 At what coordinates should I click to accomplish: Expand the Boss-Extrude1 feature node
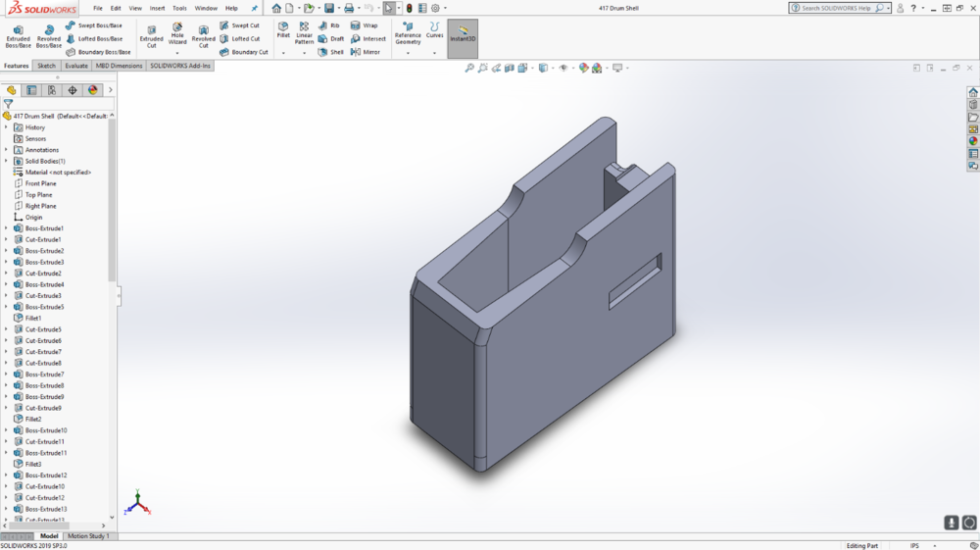(6, 228)
